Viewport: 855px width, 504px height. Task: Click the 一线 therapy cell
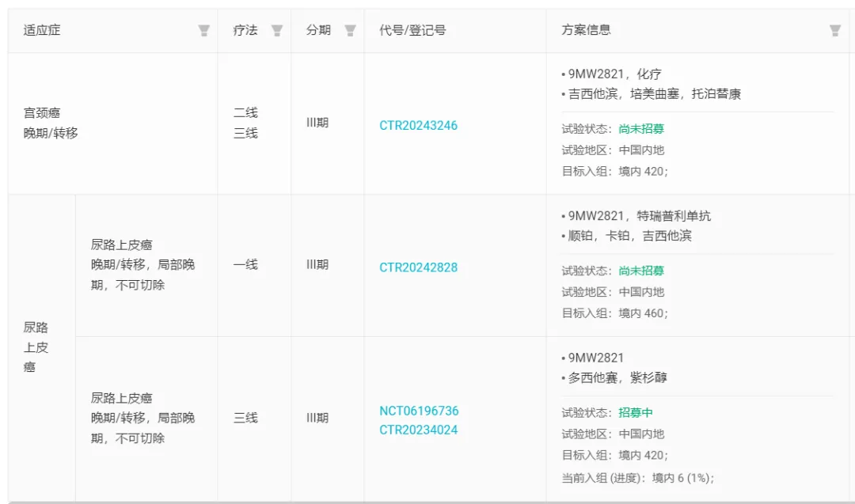[x=245, y=265]
